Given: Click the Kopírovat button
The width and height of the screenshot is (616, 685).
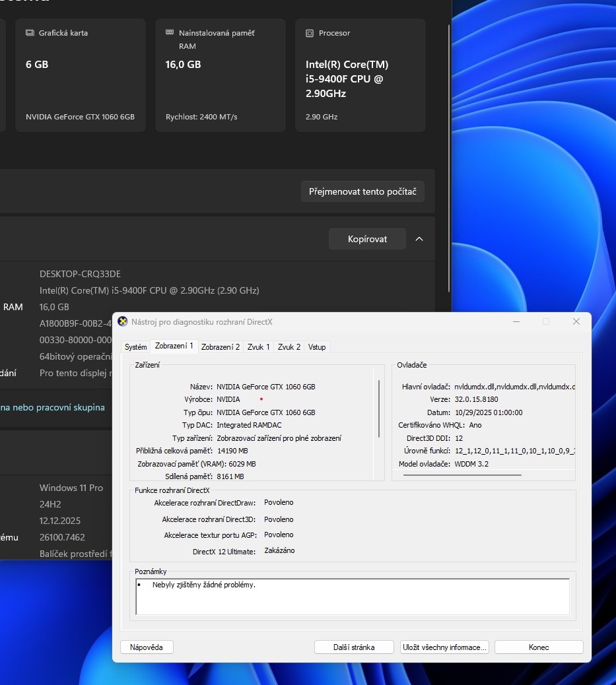Looking at the screenshot, I should 367,239.
